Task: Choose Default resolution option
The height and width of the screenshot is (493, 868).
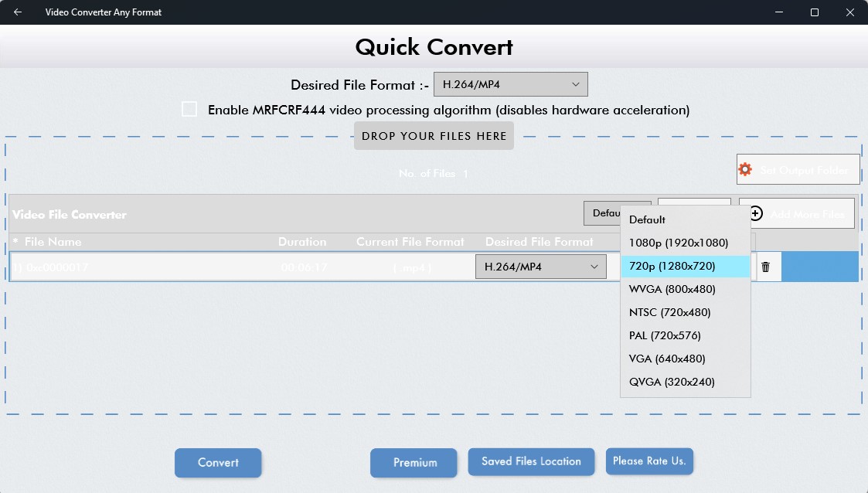Action: (686, 219)
